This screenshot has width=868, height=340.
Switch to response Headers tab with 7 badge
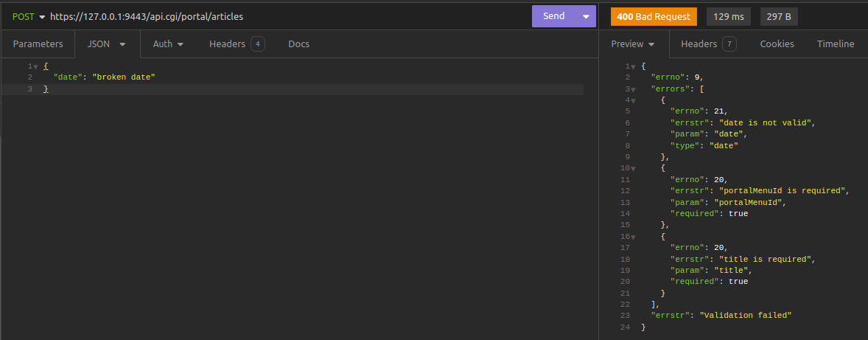707,44
